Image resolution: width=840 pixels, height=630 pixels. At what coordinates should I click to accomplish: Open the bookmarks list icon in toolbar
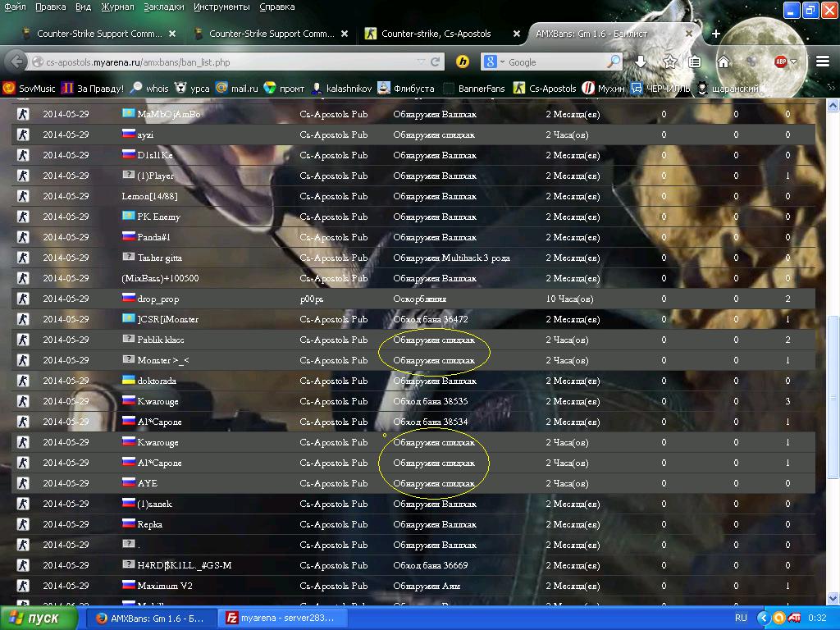(695, 62)
